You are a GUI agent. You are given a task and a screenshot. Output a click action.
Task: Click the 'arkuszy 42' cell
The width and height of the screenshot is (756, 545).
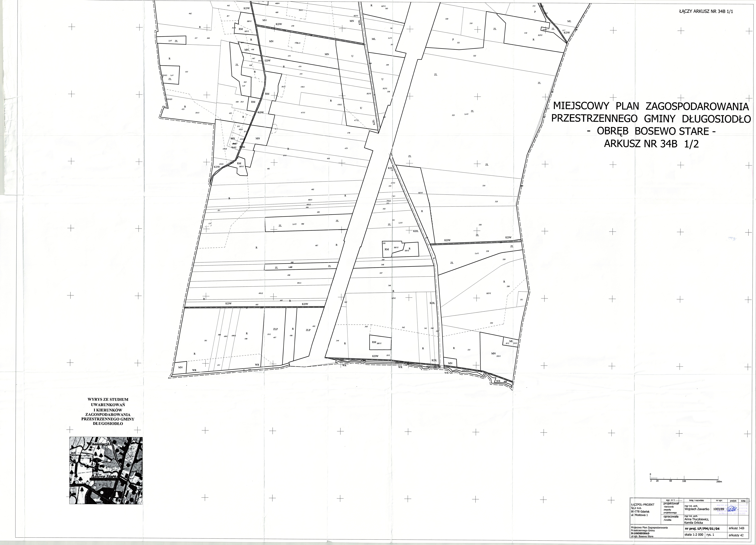[736, 535]
